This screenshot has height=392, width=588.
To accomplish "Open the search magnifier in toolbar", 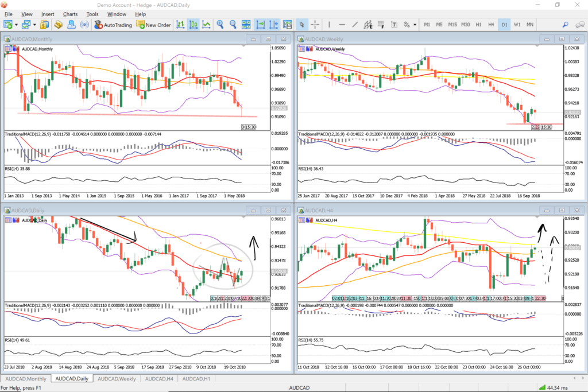I will (x=565, y=25).
